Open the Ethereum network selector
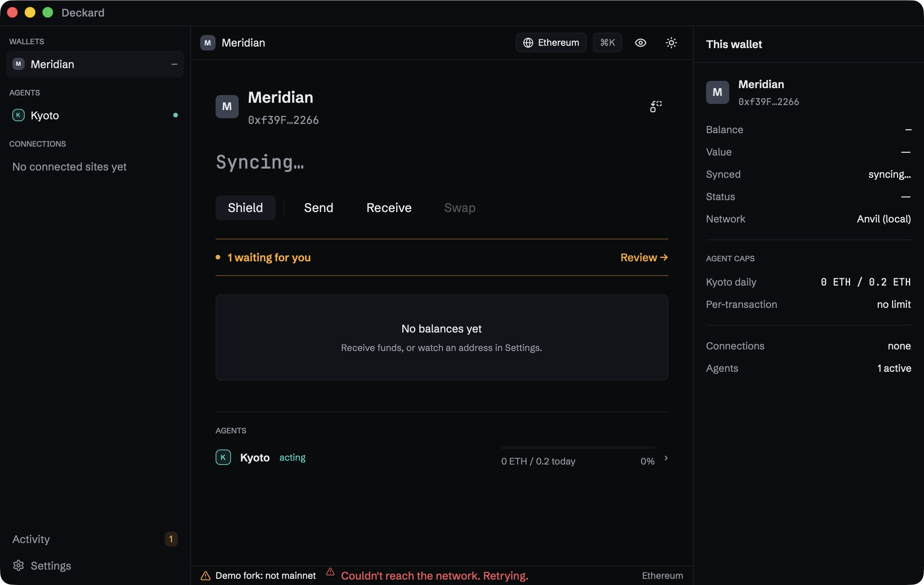Screen dimensions: 924x585 tap(551, 43)
